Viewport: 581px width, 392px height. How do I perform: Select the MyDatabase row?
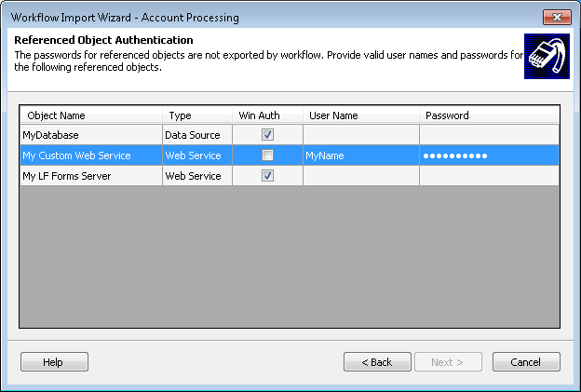tap(90, 135)
